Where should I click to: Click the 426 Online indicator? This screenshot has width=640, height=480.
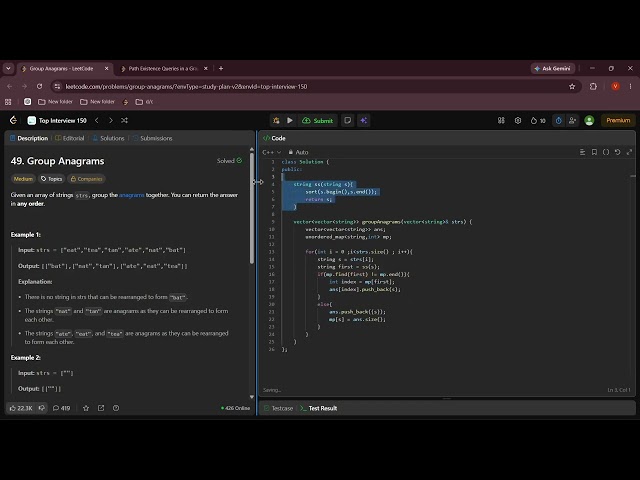click(236, 408)
